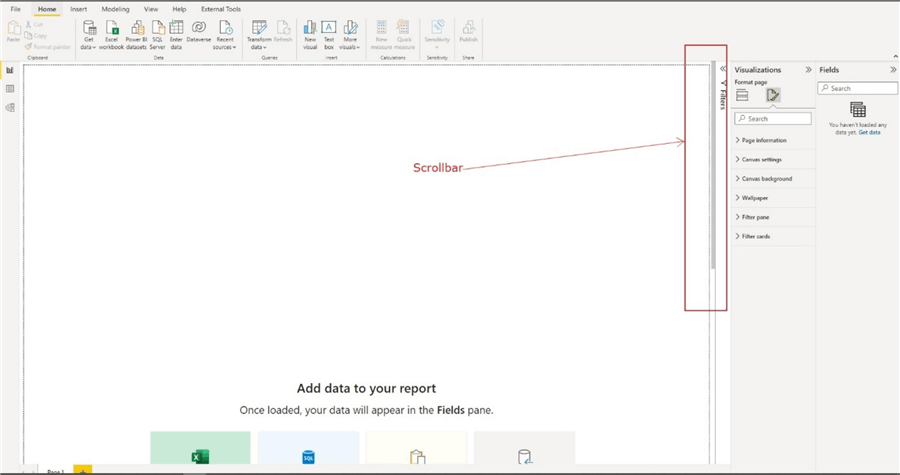The width and height of the screenshot is (900, 475).
Task: Choose the Dataverse connector
Action: 199,32
